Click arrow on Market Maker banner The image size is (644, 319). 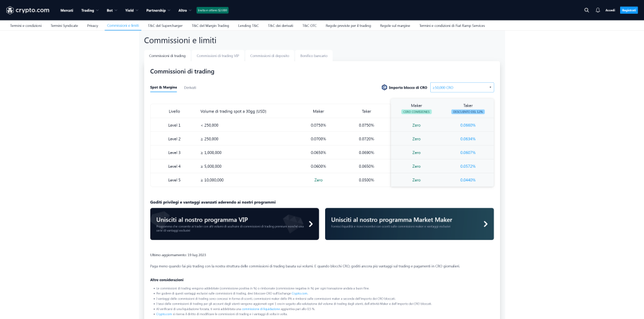[486, 224]
